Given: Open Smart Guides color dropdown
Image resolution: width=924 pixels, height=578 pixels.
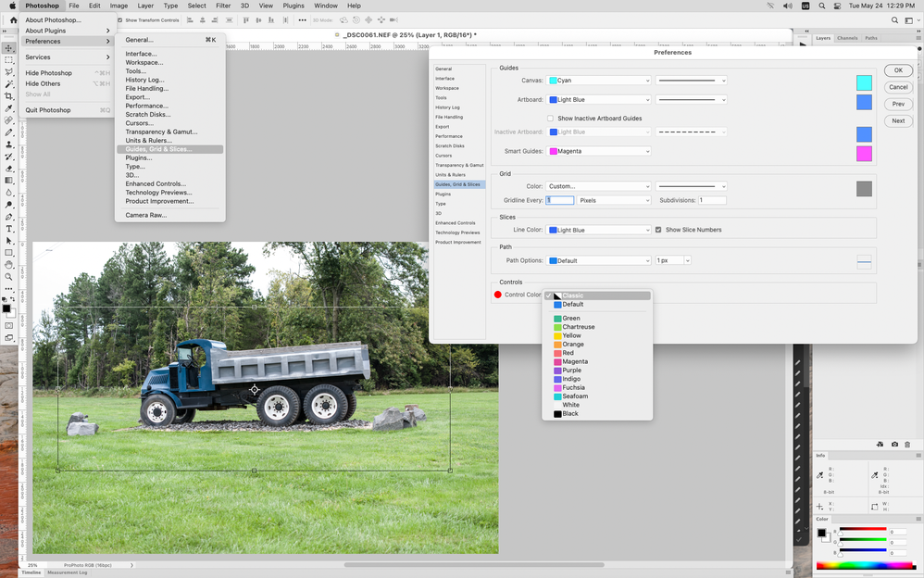Looking at the screenshot, I should click(599, 151).
